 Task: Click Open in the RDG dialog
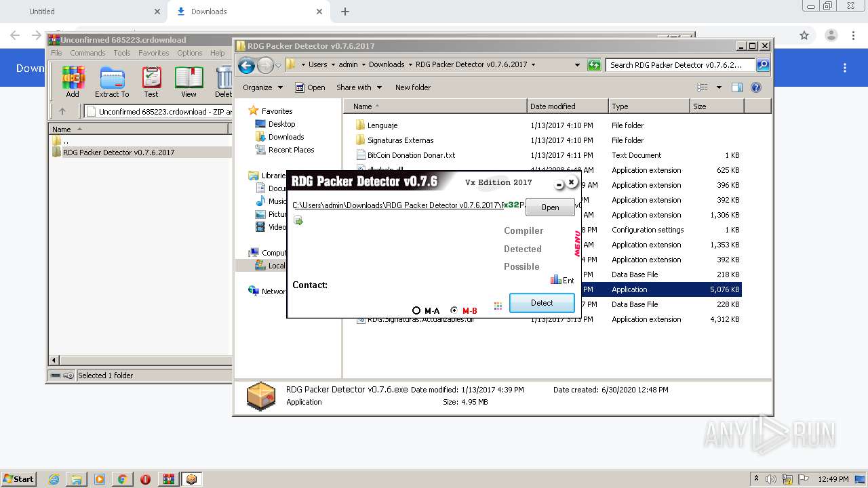pyautogui.click(x=550, y=207)
